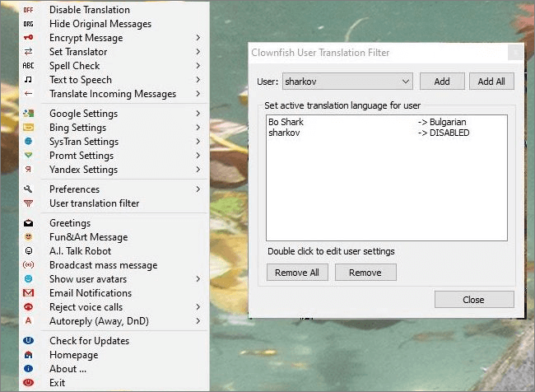Expand the Preferences submenu arrow
Image resolution: width=535 pixels, height=392 pixels.
[x=198, y=189]
